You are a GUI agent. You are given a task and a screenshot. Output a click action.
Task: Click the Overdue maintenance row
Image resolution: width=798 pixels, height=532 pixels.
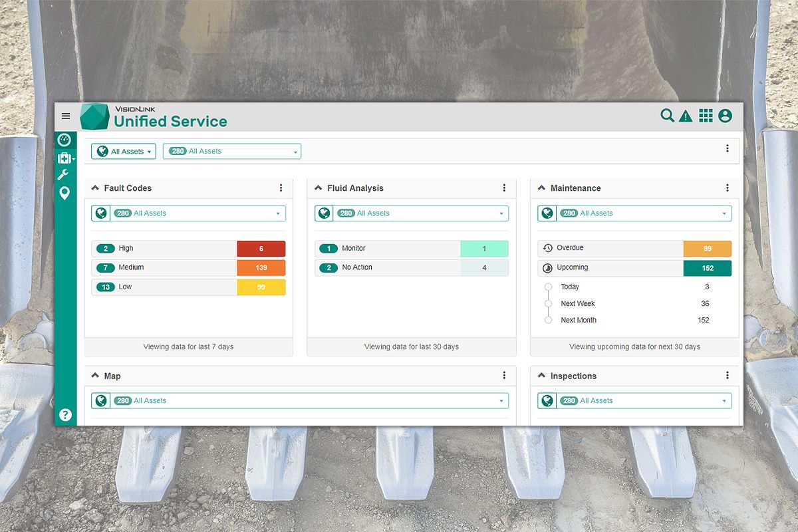pyautogui.click(x=610, y=248)
